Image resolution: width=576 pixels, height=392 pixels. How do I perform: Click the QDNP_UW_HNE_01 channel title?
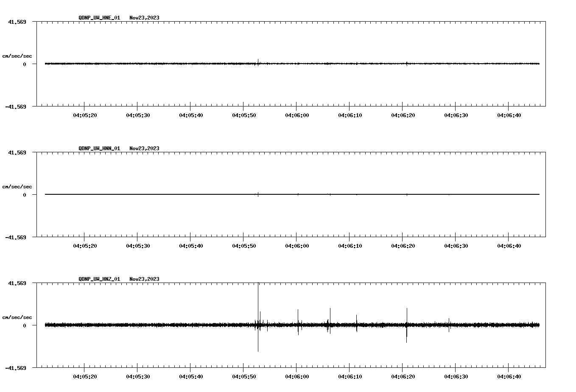pyautogui.click(x=99, y=18)
